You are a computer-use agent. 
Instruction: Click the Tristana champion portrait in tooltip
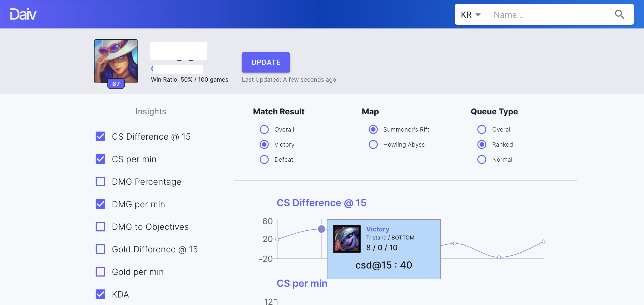coord(346,239)
